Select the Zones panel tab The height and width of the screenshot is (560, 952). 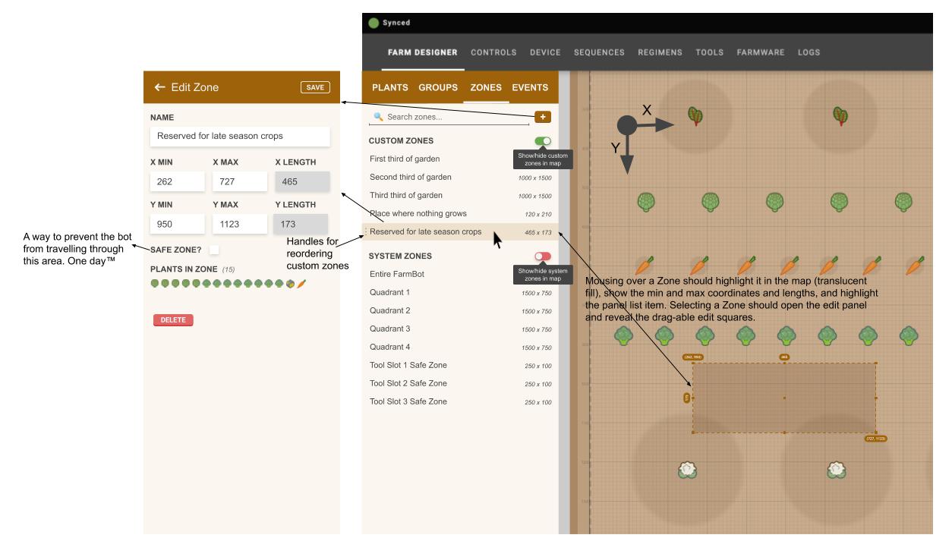point(486,87)
